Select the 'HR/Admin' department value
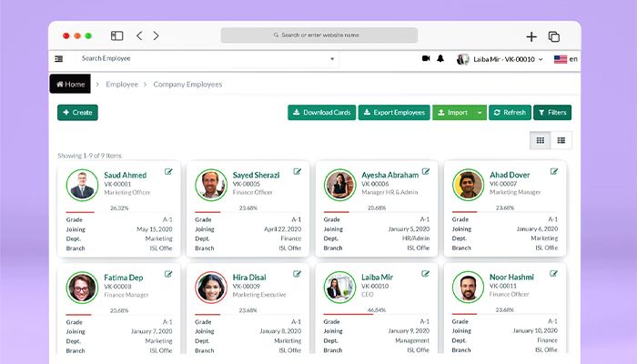Viewport: 637px width, 364px height. click(416, 238)
